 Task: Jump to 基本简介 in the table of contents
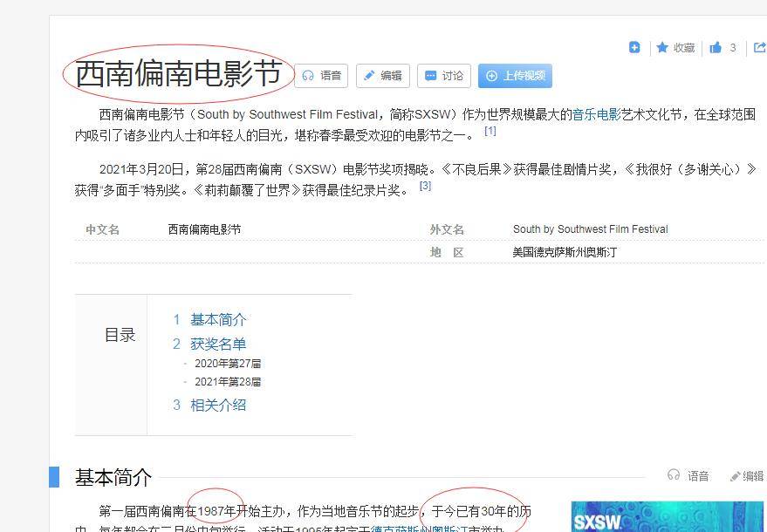218,320
